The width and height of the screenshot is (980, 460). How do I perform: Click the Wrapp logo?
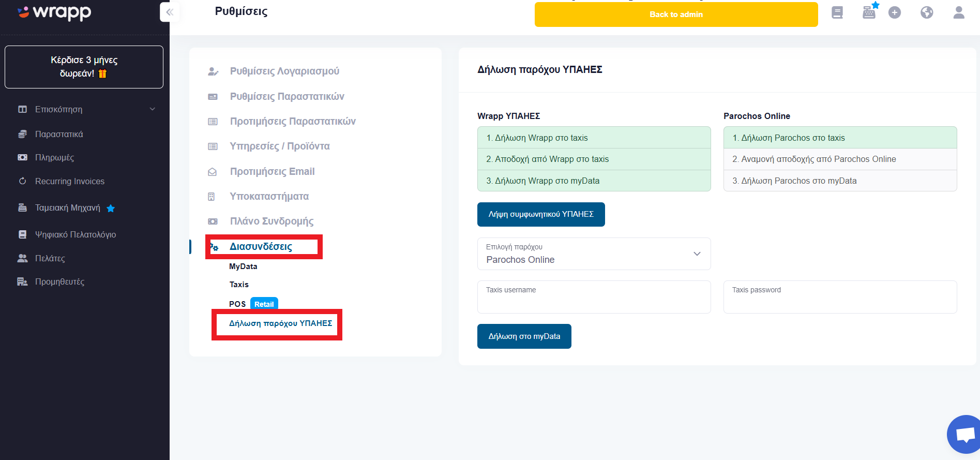54,12
